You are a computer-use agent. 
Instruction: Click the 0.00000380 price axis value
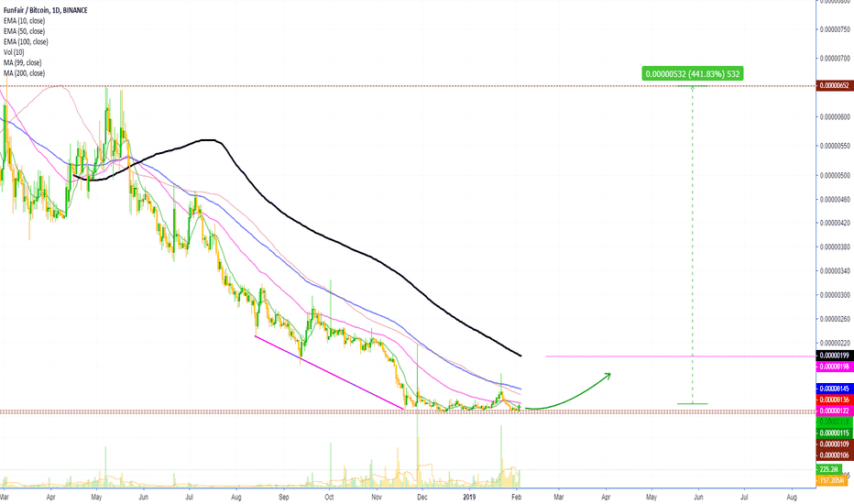point(835,247)
